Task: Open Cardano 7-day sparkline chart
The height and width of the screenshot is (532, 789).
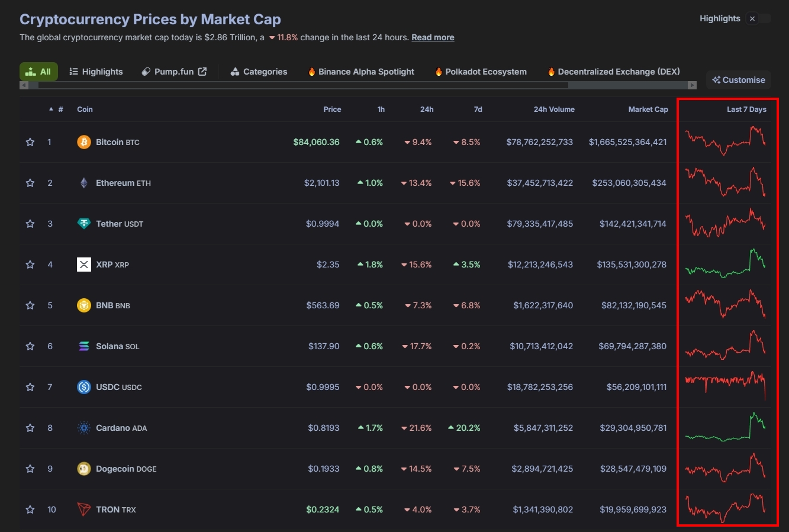Action: point(725,427)
